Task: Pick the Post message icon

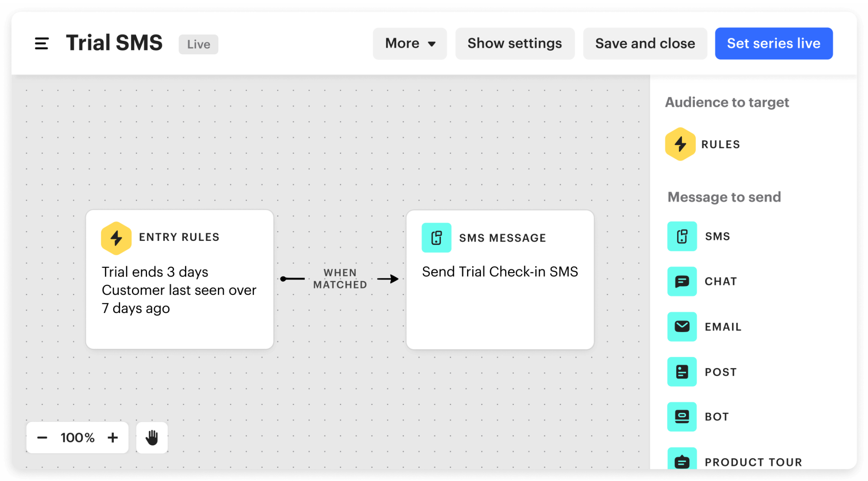Action: click(682, 372)
